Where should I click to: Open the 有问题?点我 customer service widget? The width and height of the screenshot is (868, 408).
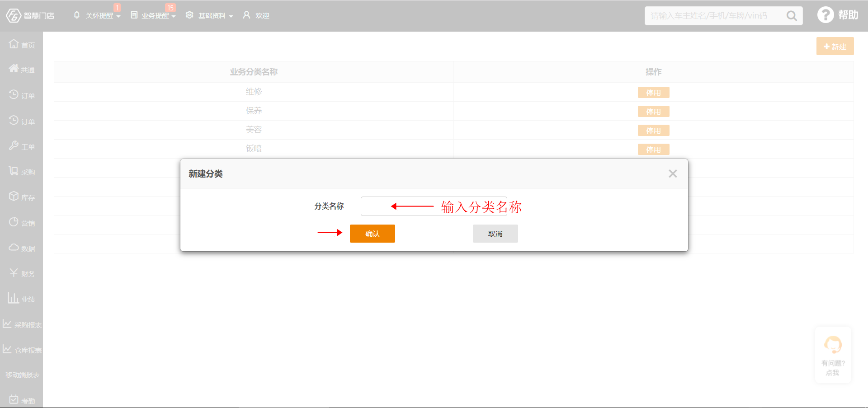point(833,355)
